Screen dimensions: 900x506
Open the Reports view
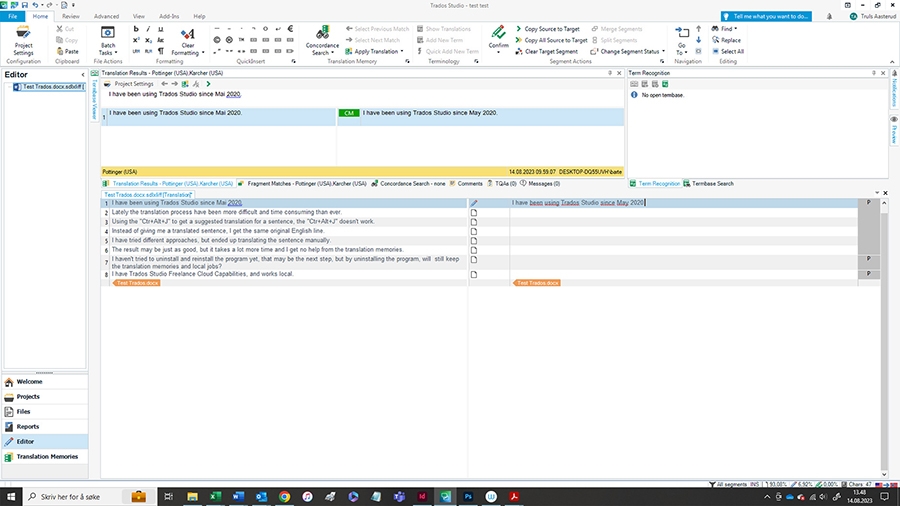tap(45, 426)
